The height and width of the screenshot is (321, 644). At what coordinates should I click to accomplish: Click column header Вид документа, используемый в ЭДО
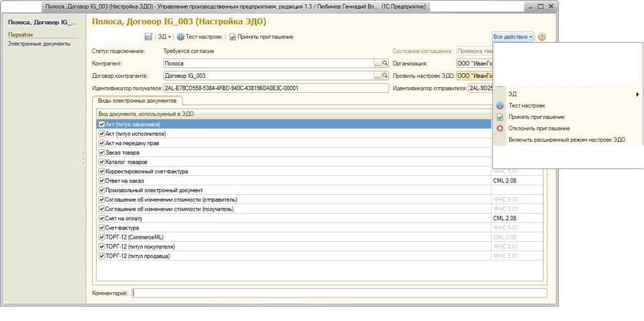(x=294, y=114)
